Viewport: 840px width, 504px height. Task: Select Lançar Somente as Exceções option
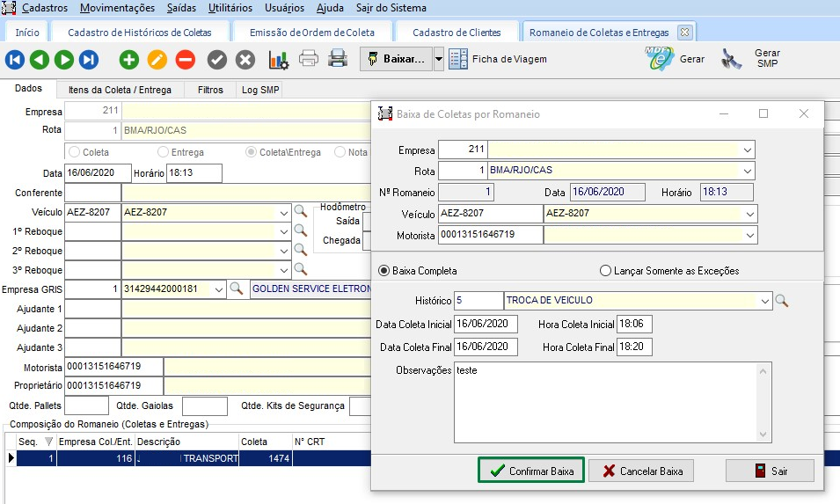(605, 271)
